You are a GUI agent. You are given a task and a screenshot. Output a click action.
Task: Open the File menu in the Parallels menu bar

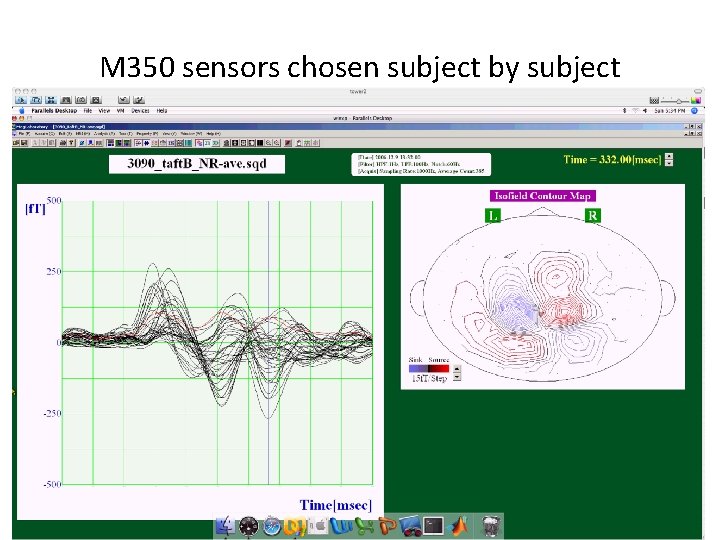tap(88, 111)
